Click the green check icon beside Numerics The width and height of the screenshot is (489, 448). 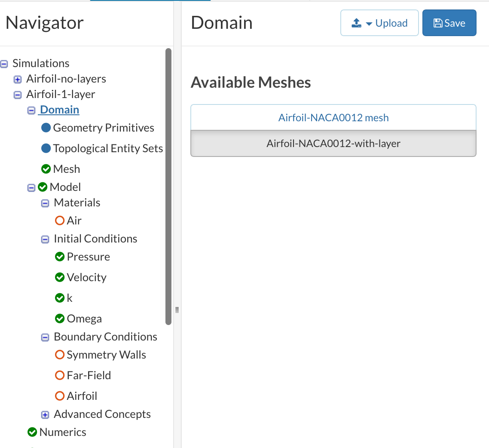[x=32, y=432]
